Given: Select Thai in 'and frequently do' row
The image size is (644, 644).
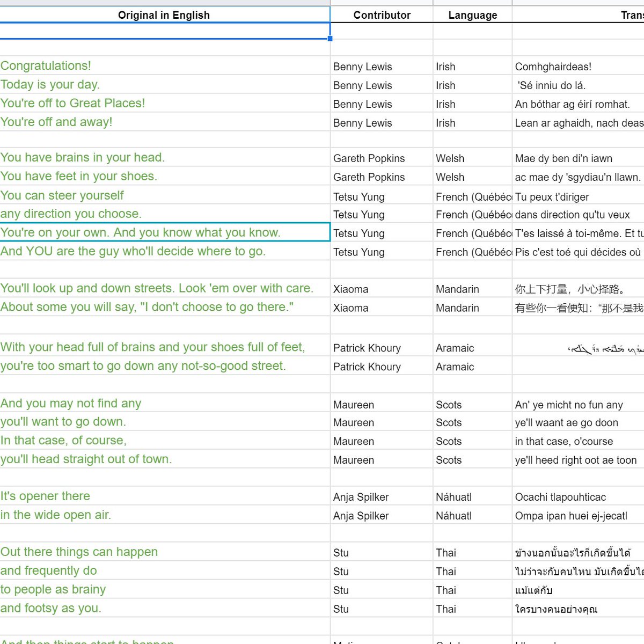Looking at the screenshot, I should pyautogui.click(x=472, y=571).
